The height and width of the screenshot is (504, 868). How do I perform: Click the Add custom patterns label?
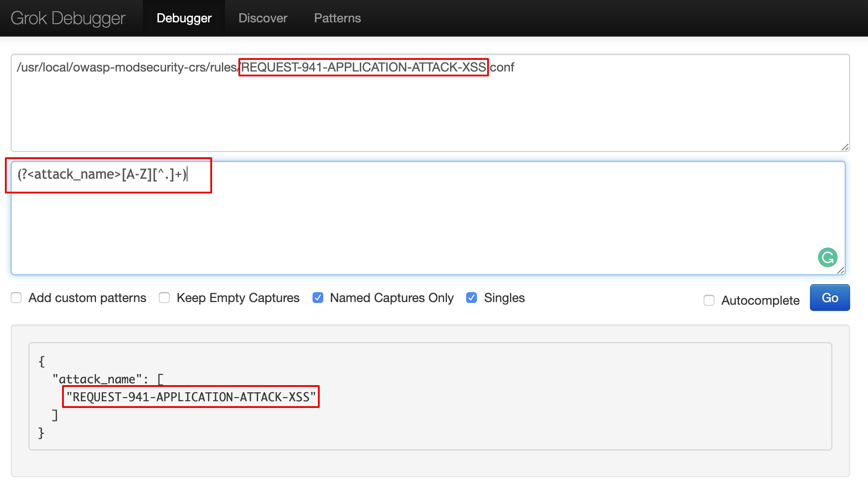click(x=88, y=298)
